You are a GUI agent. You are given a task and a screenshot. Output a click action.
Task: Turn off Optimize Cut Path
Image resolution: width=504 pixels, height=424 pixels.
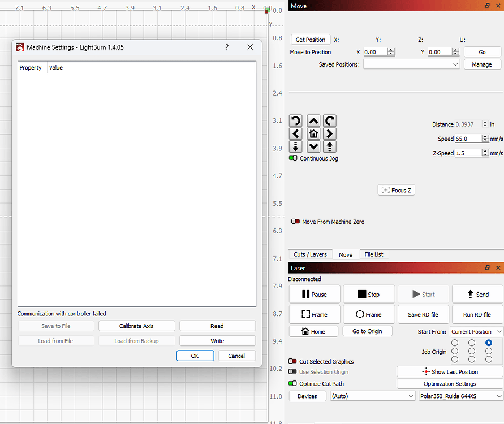click(293, 383)
